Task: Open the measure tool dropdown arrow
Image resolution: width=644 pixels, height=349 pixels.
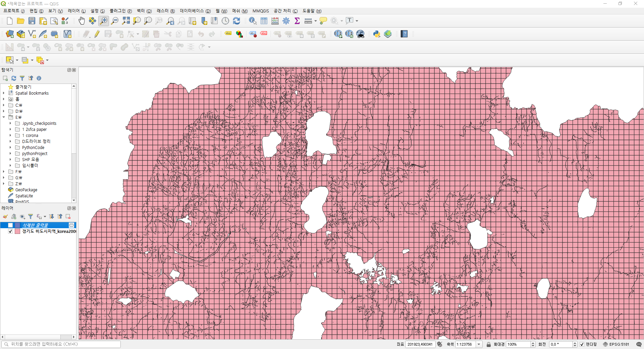Action: point(316,21)
